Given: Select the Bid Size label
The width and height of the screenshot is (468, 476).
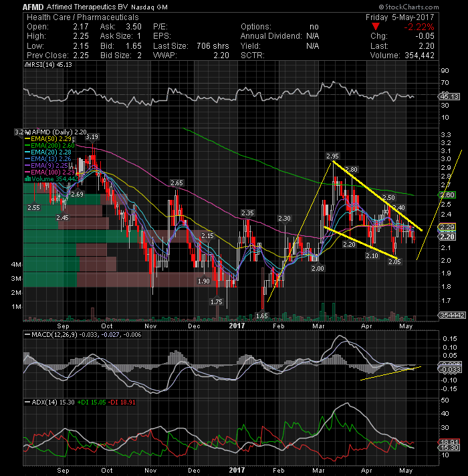Looking at the screenshot, I should 116,55.
